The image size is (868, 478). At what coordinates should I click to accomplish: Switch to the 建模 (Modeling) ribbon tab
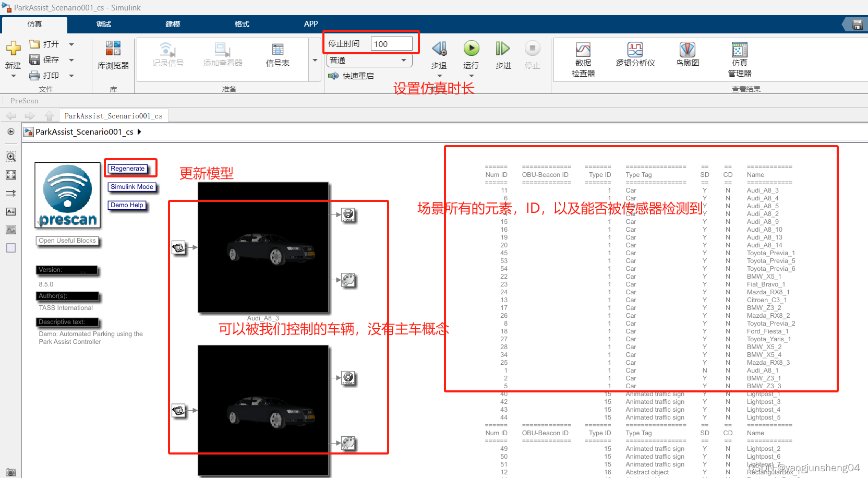pyautogui.click(x=172, y=24)
